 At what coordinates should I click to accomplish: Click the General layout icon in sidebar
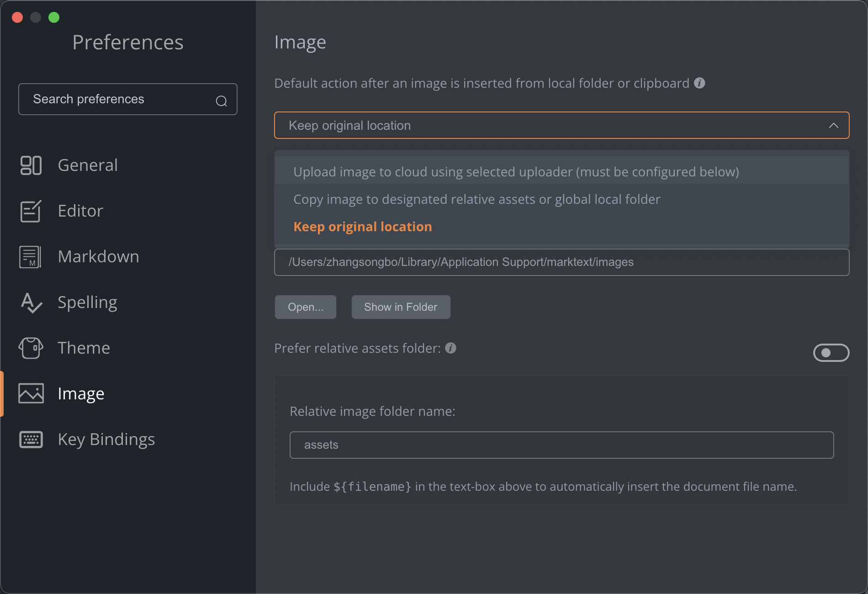point(31,165)
